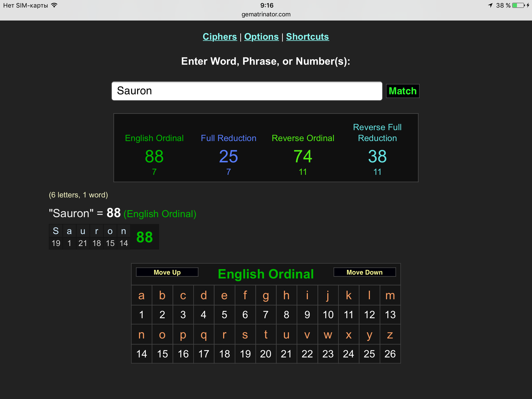Click letter g in the cipher chart

pos(266,295)
